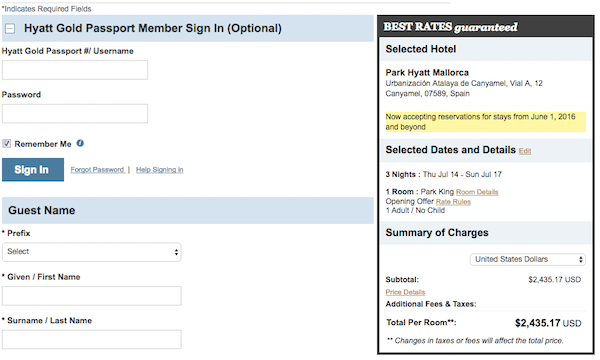Viewport: 600px width, 360px height.
Task: Open the Forgot Password link
Action: click(x=97, y=169)
